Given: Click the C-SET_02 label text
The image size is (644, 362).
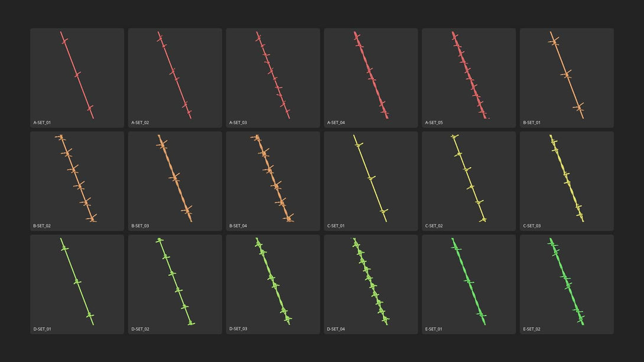Looking at the screenshot, I should pyautogui.click(x=434, y=226).
